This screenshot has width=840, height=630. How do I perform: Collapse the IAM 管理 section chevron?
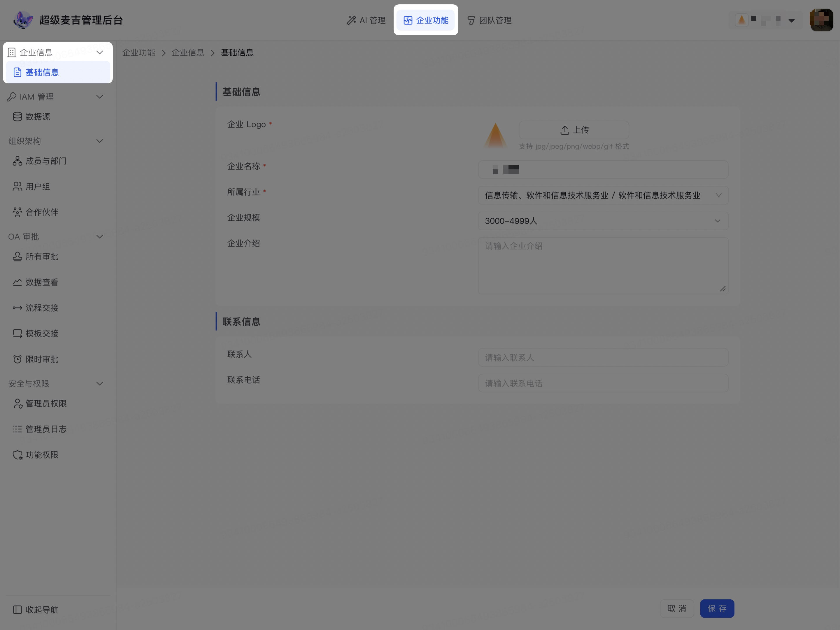tap(100, 97)
